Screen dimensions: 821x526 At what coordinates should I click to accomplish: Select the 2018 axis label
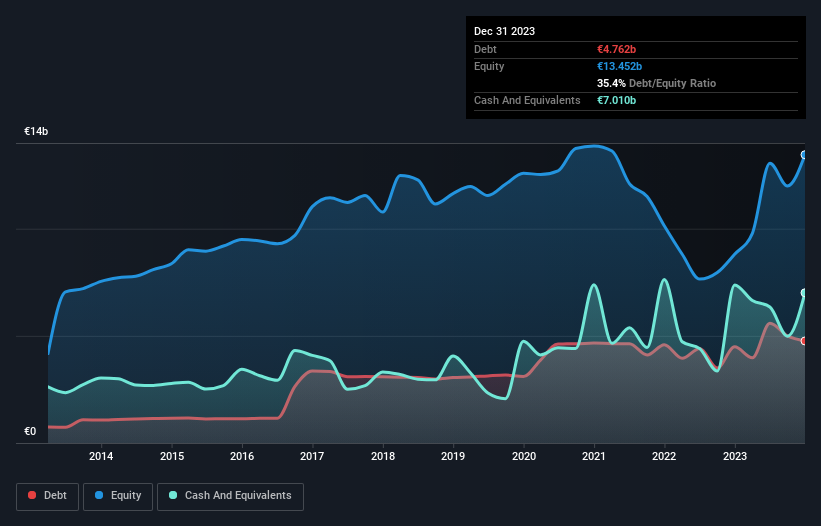[383, 456]
